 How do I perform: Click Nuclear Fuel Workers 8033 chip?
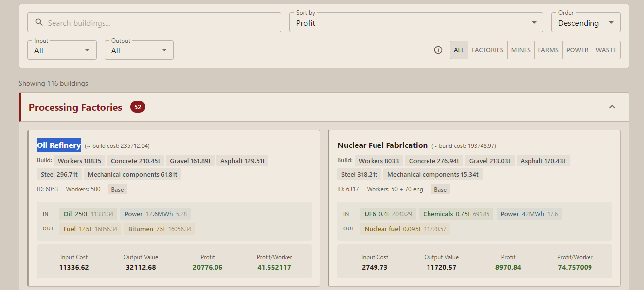(379, 161)
